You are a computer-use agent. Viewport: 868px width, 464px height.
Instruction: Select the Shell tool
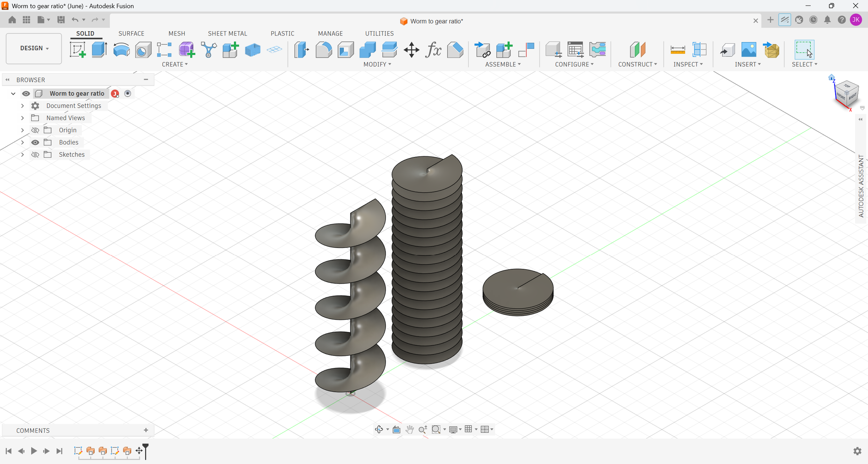point(345,50)
